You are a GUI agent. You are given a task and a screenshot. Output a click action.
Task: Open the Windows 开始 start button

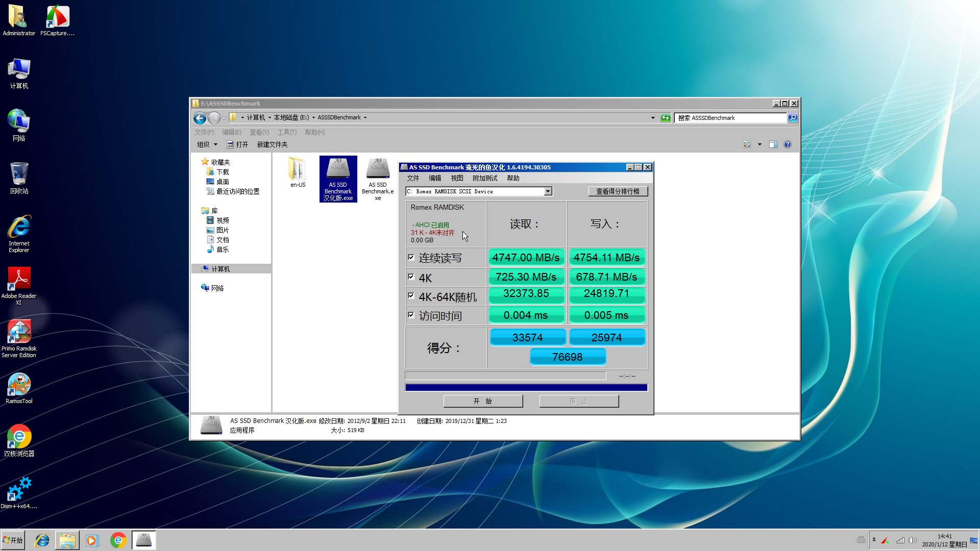coord(13,540)
